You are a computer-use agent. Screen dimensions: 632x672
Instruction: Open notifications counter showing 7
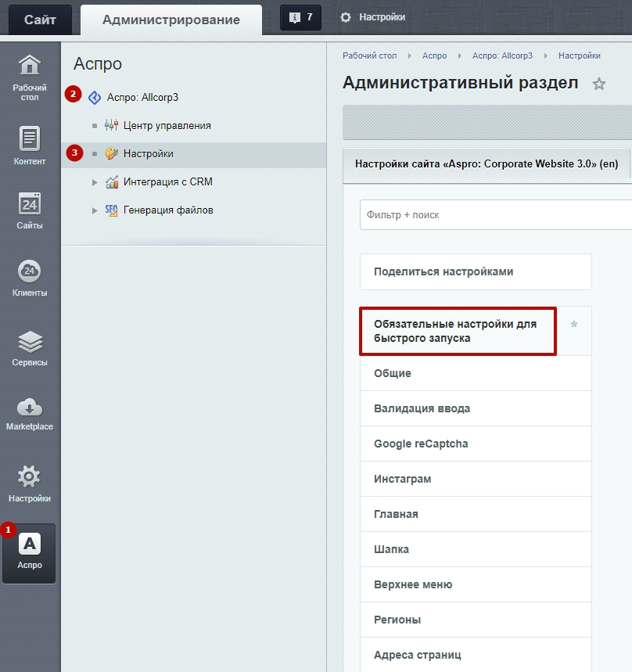coord(300,17)
